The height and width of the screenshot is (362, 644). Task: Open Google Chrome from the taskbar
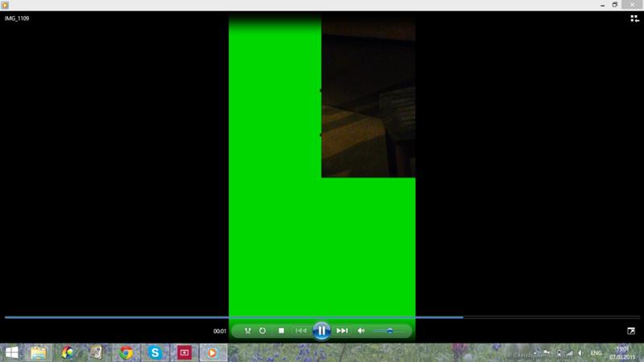(x=126, y=352)
